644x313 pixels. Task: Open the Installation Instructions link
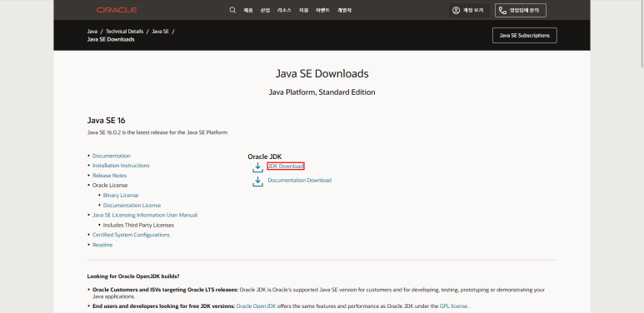pos(121,166)
